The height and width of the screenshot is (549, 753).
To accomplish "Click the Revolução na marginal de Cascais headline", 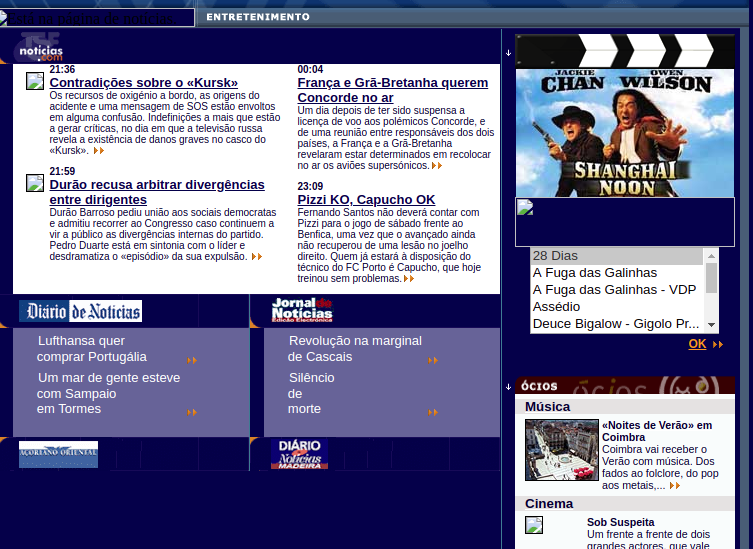I will (355, 349).
